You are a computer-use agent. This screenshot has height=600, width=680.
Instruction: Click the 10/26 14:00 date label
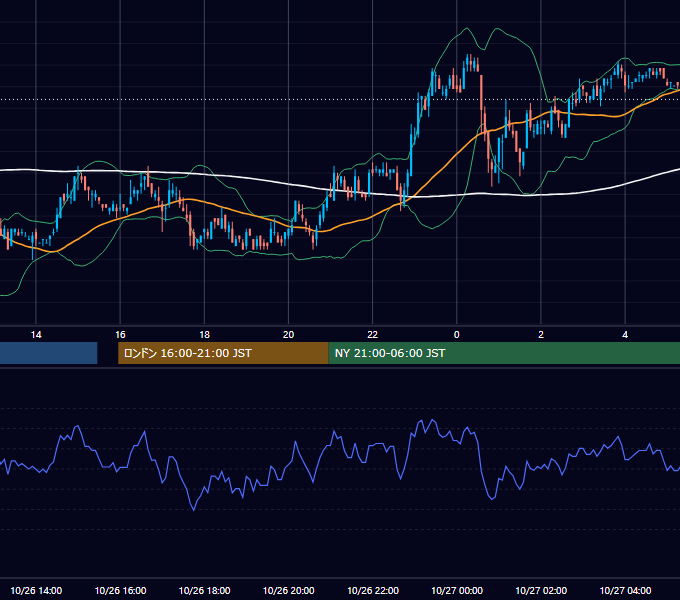[x=36, y=590]
